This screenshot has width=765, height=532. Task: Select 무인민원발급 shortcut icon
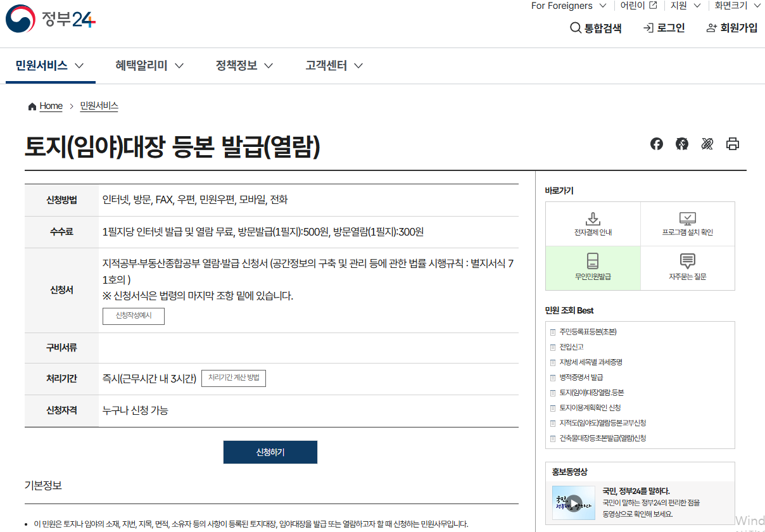(593, 267)
